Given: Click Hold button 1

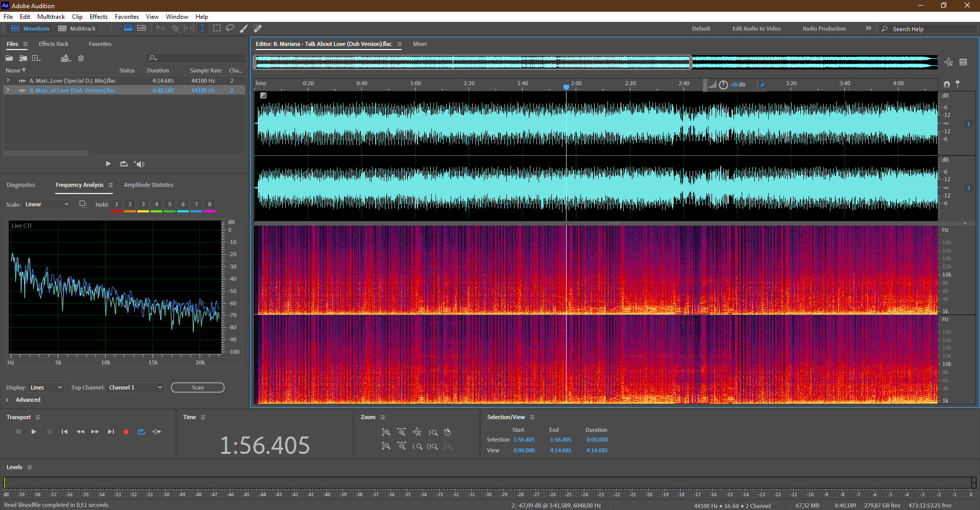Looking at the screenshot, I should point(116,204).
